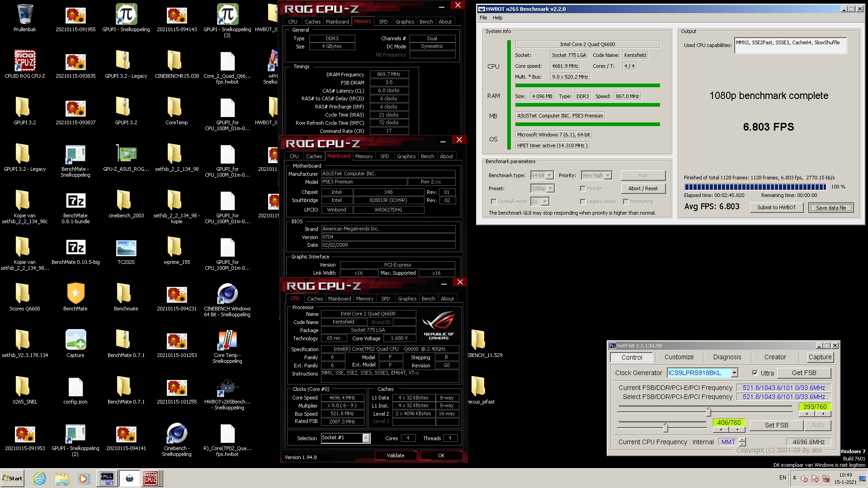The image size is (868, 488).
Task: Adjust the MMT frequency stepper in SetFSB
Action: [x=742, y=442]
